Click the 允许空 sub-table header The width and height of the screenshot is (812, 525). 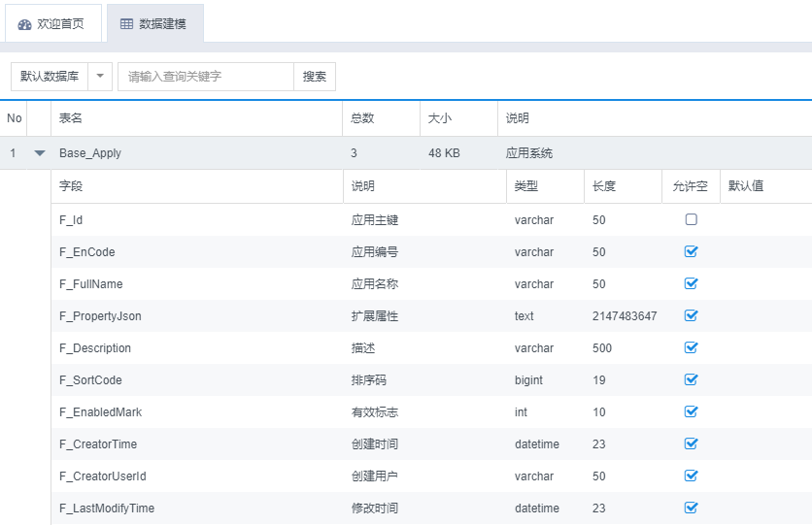tap(691, 186)
